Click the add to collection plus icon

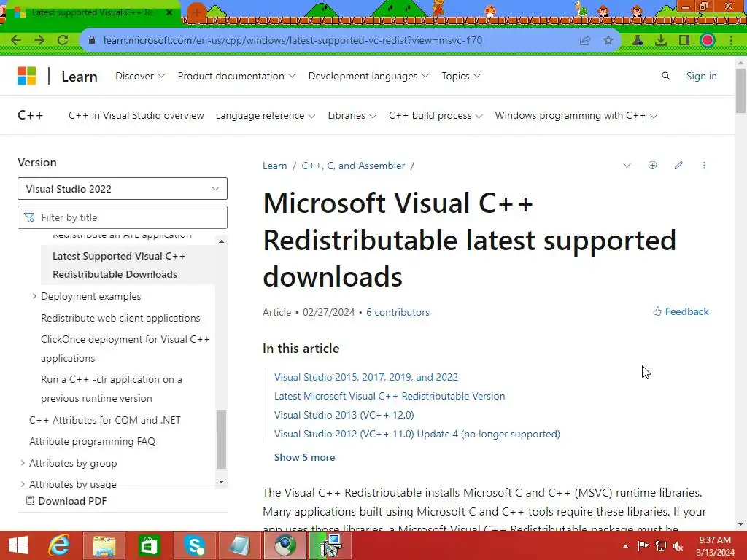click(x=653, y=166)
